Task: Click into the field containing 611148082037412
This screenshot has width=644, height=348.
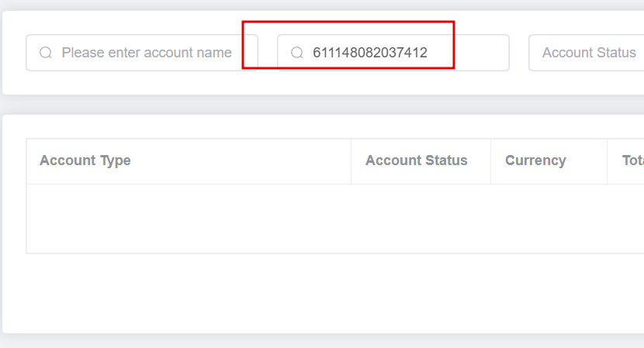Action: tap(393, 53)
